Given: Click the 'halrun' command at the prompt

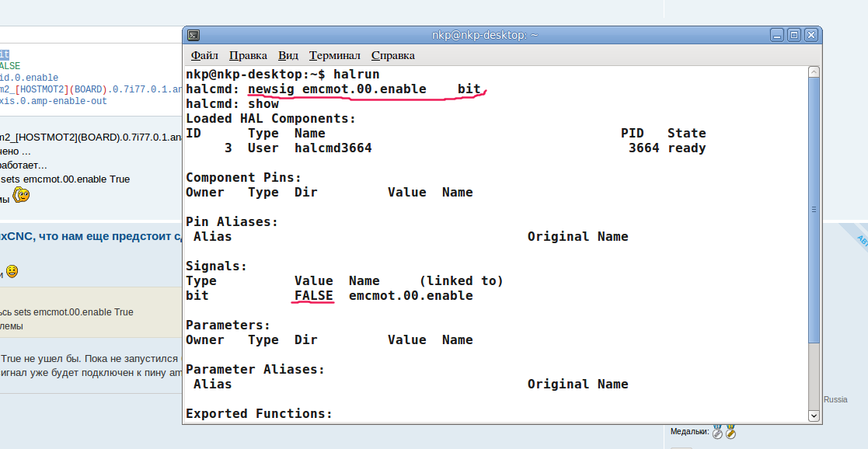Looking at the screenshot, I should (x=357, y=75).
